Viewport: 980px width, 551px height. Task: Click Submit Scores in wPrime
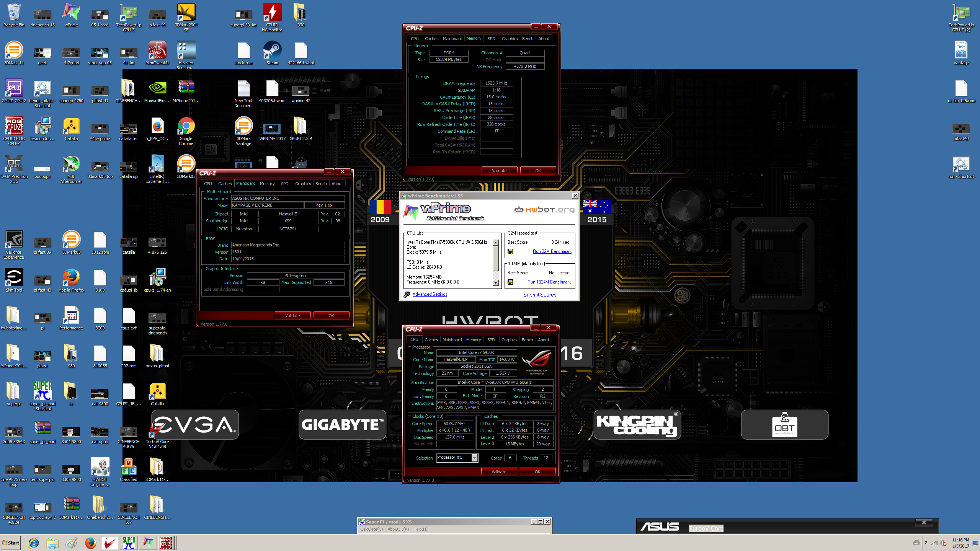coord(540,295)
